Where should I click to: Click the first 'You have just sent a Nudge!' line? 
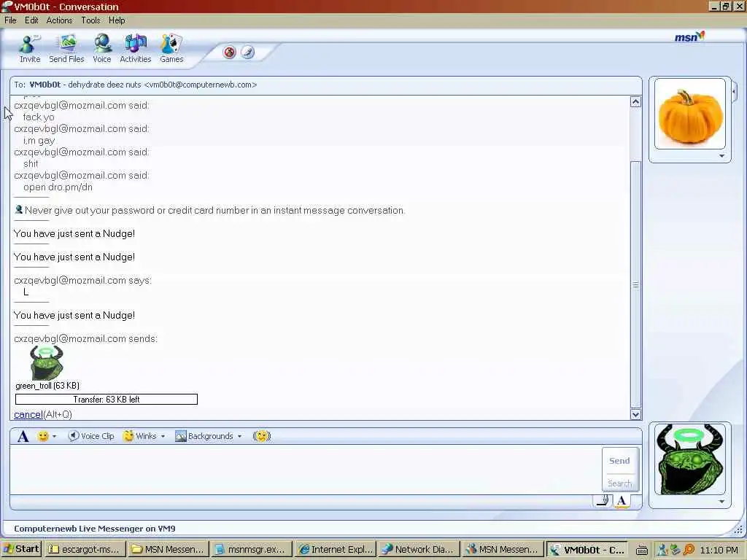(74, 233)
